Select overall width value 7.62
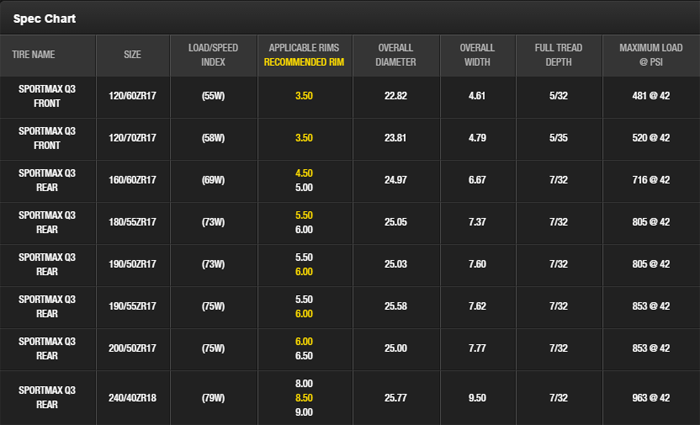The width and height of the screenshot is (700, 425). pyautogui.click(x=477, y=306)
